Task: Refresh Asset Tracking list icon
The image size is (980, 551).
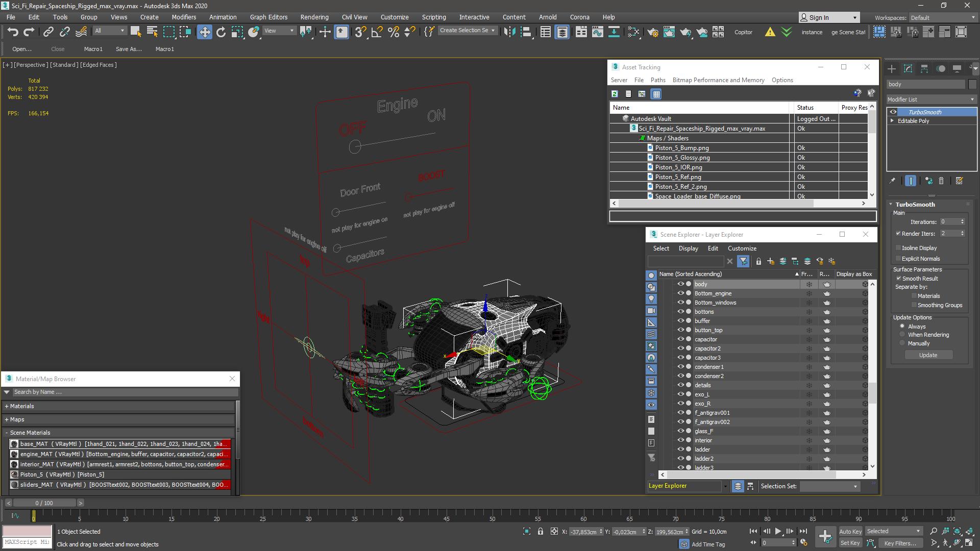Action: click(x=615, y=94)
